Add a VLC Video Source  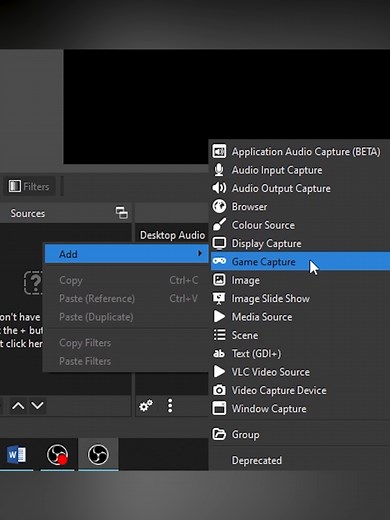(300, 372)
